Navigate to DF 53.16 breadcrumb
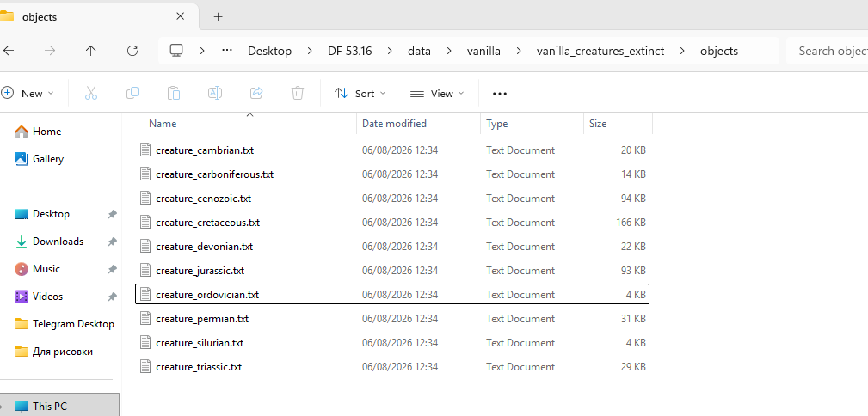Image resolution: width=868 pixels, height=416 pixels. pos(350,51)
